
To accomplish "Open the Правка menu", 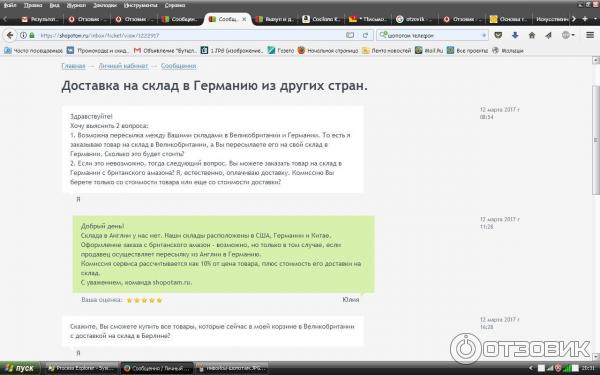I will coord(33,5).
